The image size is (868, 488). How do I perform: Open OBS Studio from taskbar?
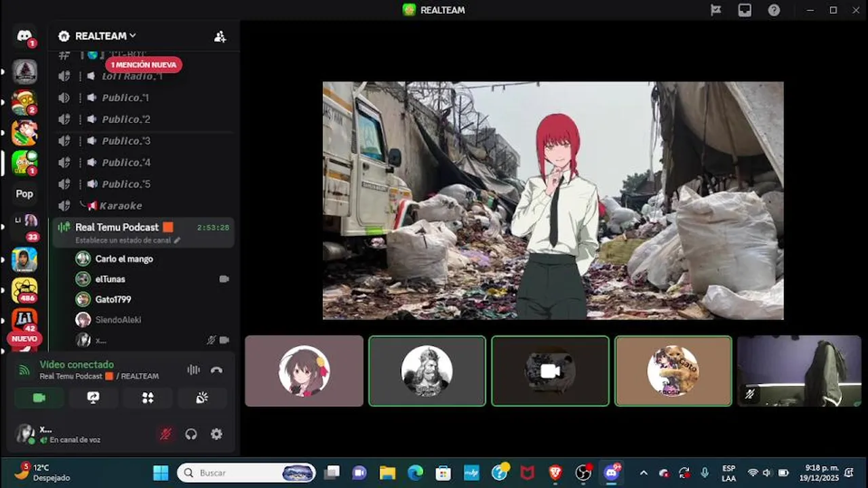(x=583, y=472)
